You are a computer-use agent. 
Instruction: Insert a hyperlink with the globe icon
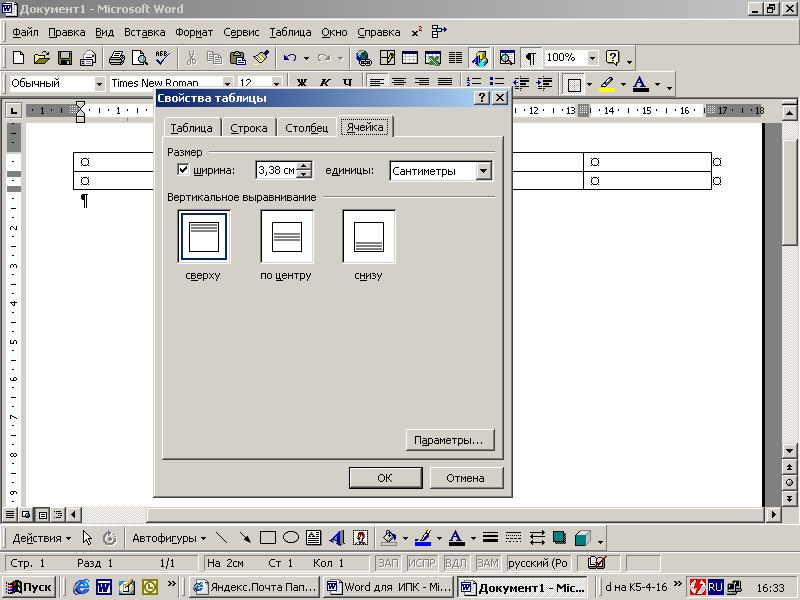pyautogui.click(x=364, y=58)
